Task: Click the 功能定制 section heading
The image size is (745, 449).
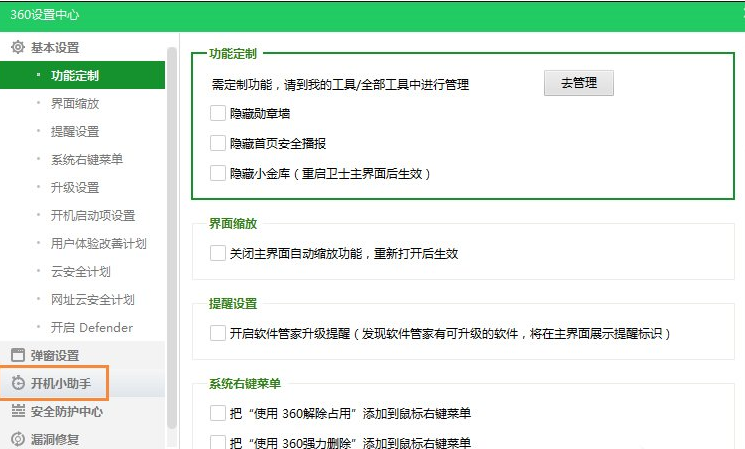Action: click(233, 53)
